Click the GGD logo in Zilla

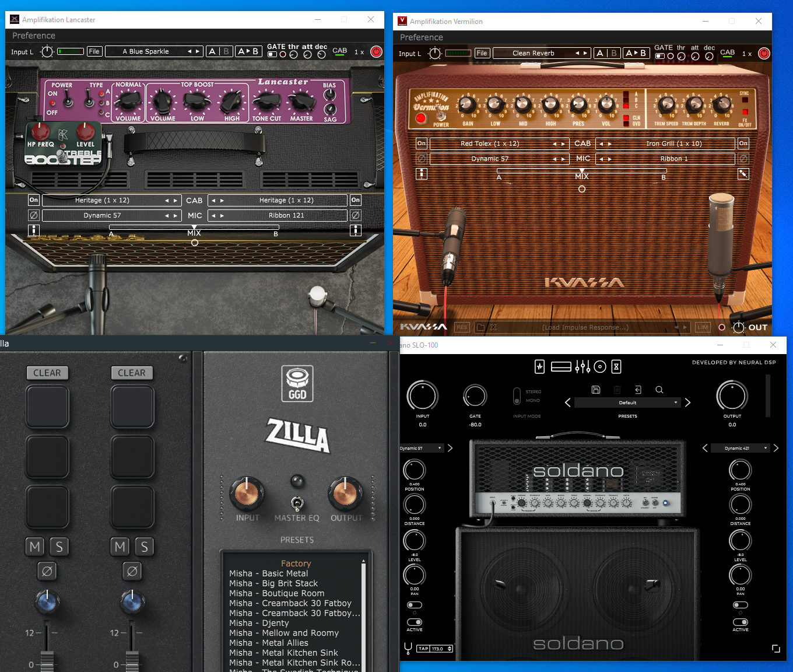point(297,383)
